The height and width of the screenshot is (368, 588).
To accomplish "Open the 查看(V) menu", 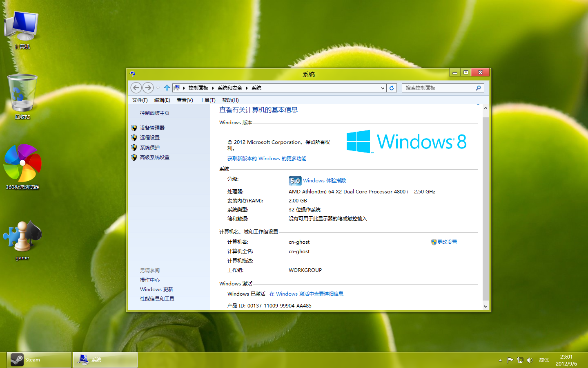I will (x=185, y=100).
